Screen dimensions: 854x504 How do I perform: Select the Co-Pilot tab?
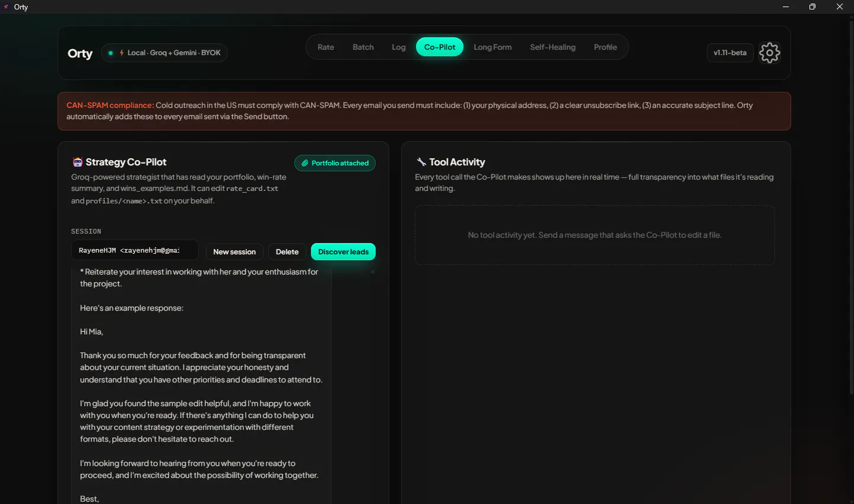pyautogui.click(x=440, y=47)
